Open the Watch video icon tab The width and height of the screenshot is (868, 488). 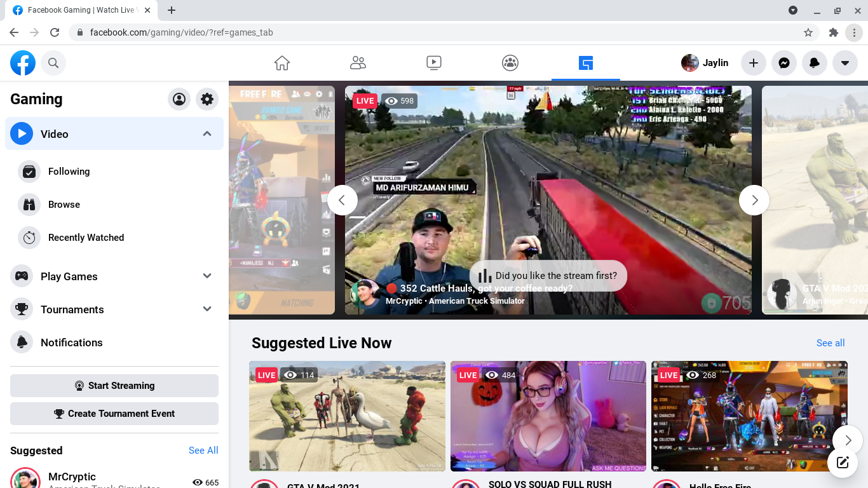(434, 63)
